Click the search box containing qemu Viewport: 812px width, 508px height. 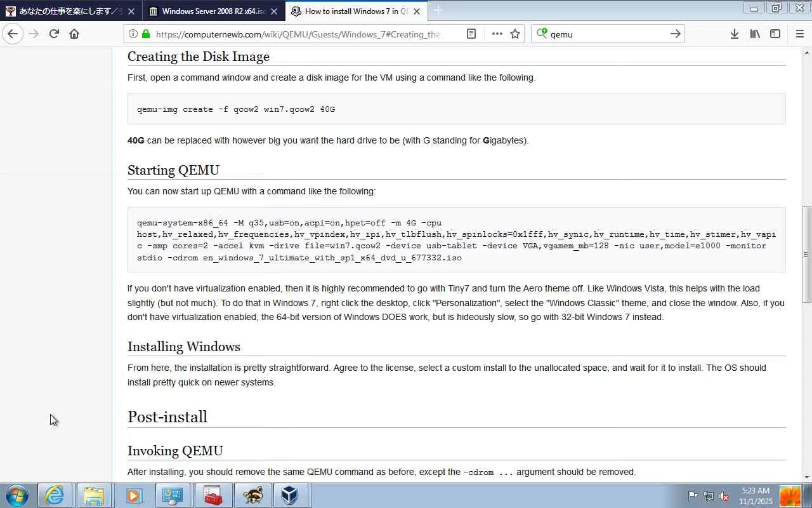[608, 34]
